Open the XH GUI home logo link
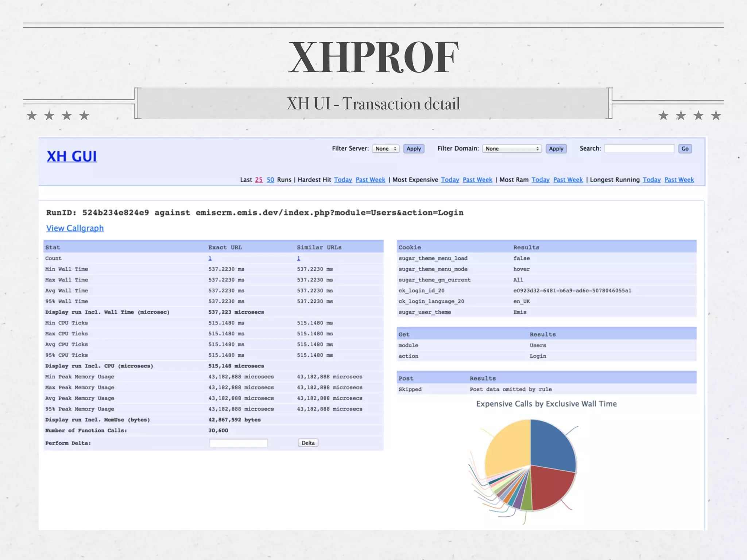 coord(71,156)
